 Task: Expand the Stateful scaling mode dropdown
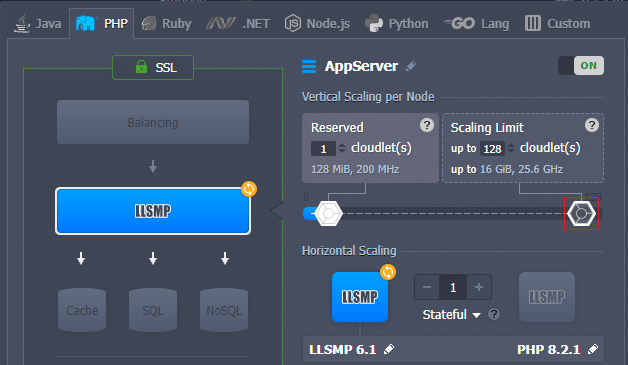click(x=451, y=315)
